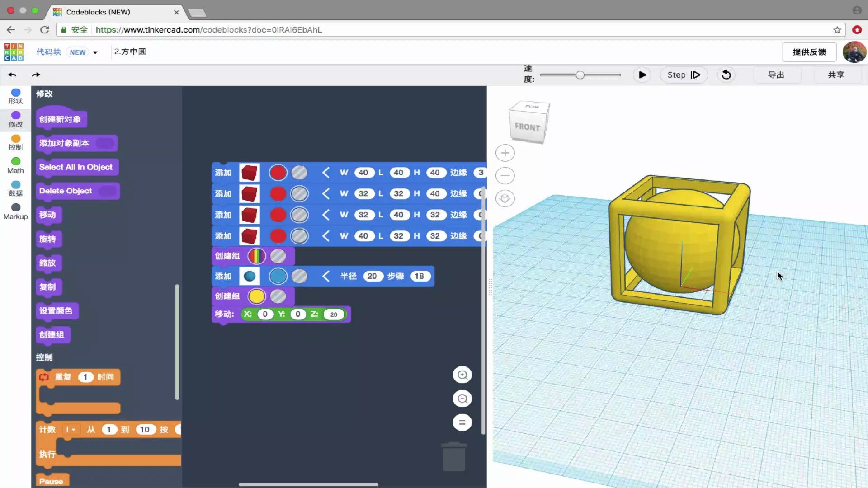Click the 数据 data panel icon
This screenshot has height=488, width=868.
[15, 185]
